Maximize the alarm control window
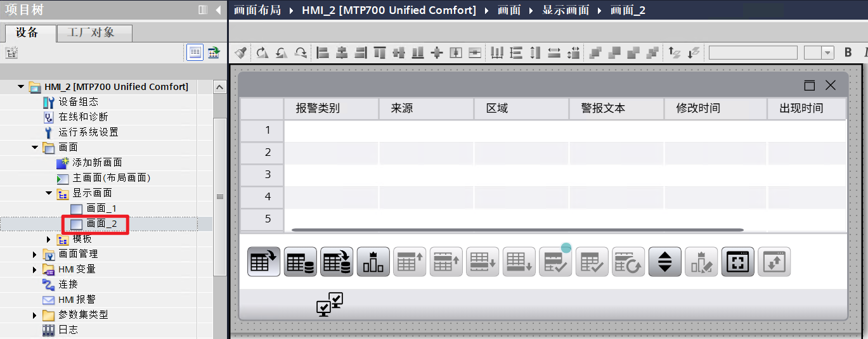This screenshot has width=868, height=339. pyautogui.click(x=809, y=86)
